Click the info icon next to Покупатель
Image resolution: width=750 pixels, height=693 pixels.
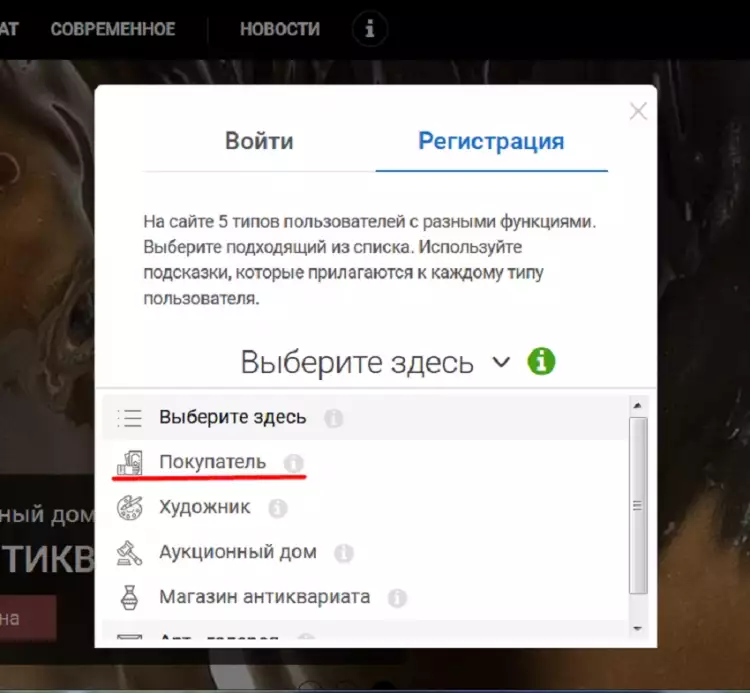click(x=293, y=463)
